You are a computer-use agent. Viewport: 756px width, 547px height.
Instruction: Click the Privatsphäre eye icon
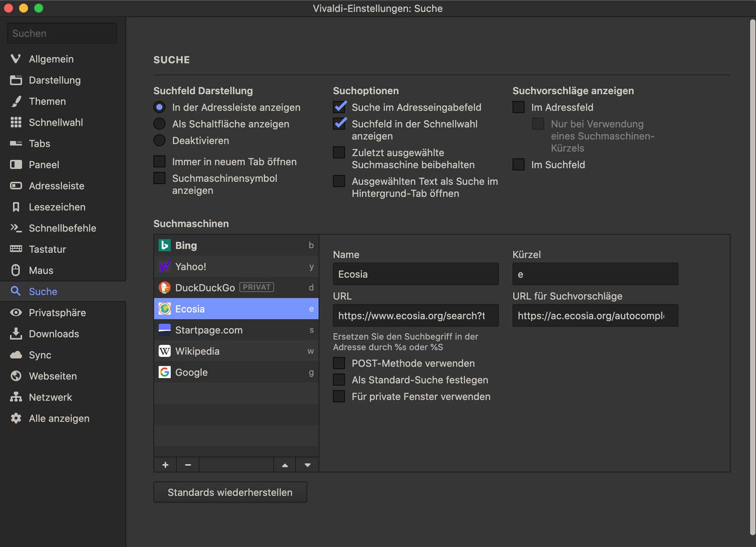pyautogui.click(x=16, y=312)
